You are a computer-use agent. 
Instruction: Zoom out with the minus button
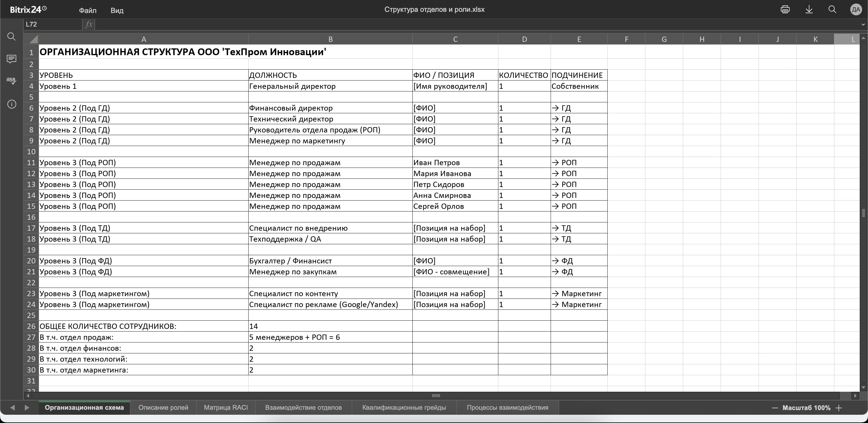(775, 408)
